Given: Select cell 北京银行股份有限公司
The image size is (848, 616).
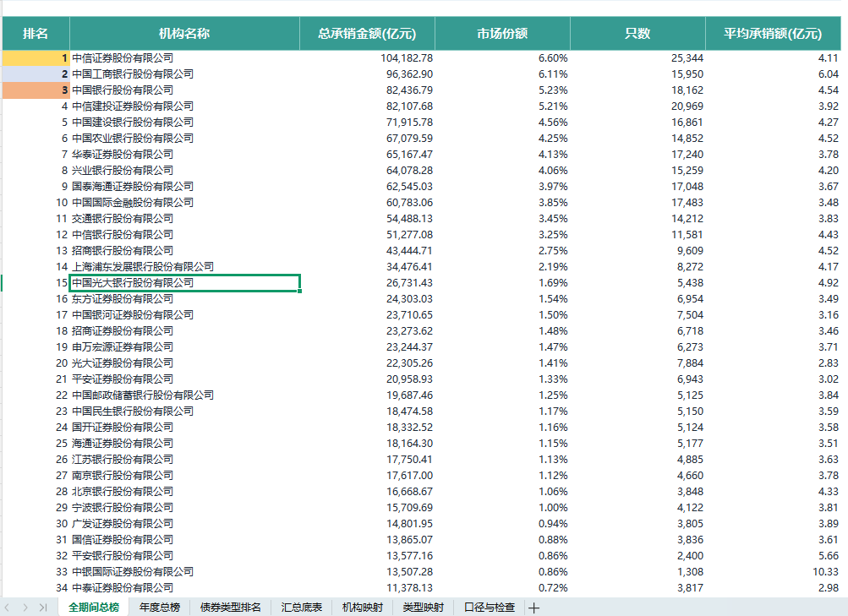Looking at the screenshot, I should pyautogui.click(x=184, y=491).
